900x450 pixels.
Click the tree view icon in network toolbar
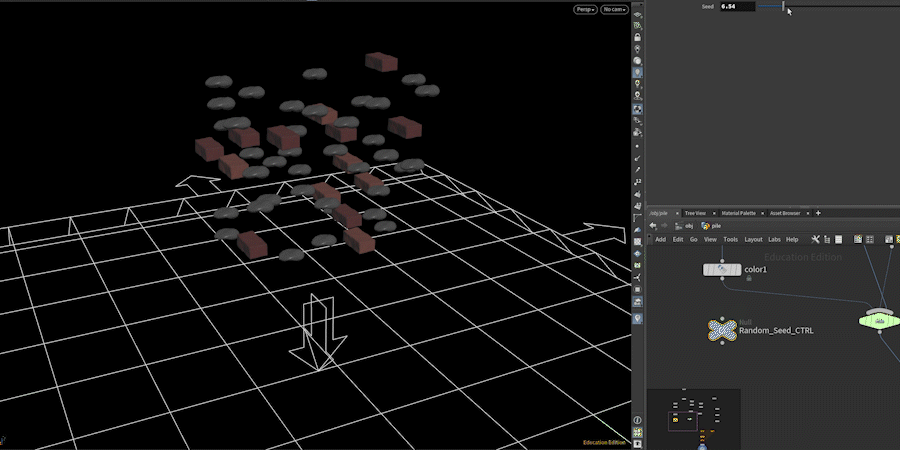click(828, 239)
